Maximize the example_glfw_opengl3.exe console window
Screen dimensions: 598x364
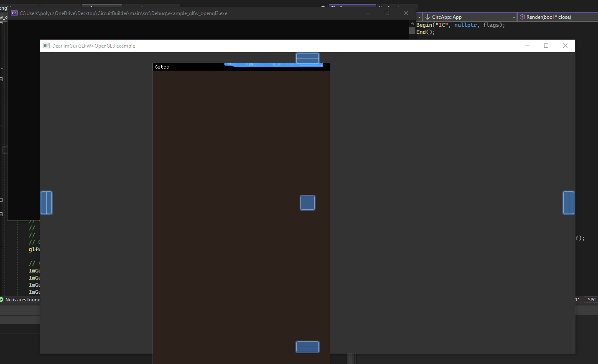387,13
